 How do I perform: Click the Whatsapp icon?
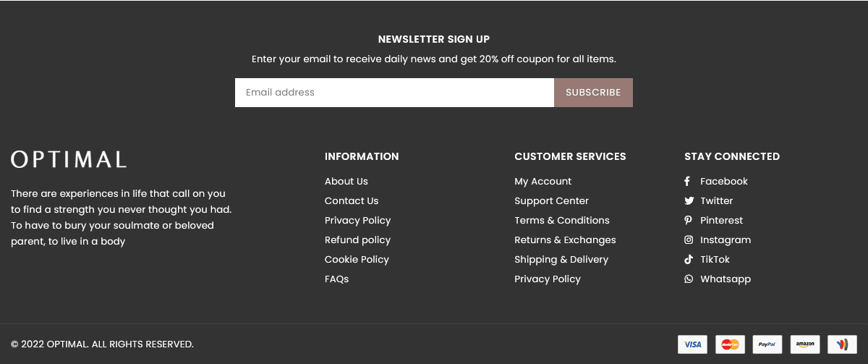coord(689,279)
